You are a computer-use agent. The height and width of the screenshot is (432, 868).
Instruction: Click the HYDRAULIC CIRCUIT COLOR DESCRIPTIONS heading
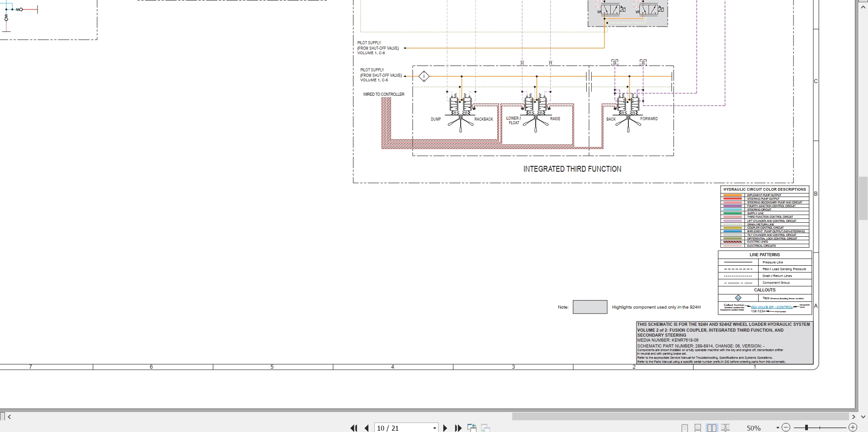click(764, 189)
